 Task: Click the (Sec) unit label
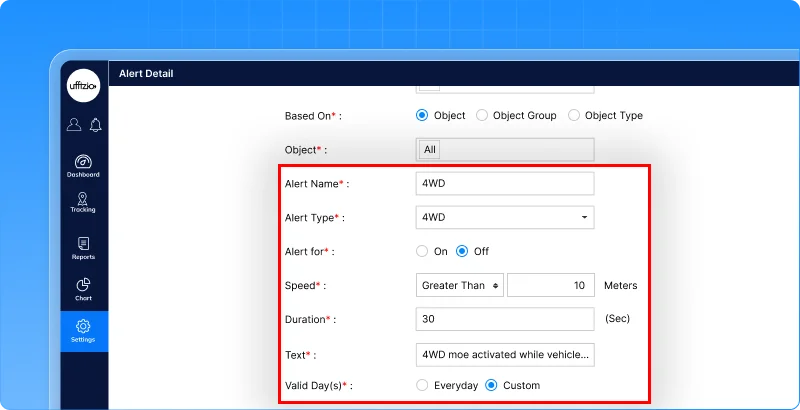tap(617, 319)
